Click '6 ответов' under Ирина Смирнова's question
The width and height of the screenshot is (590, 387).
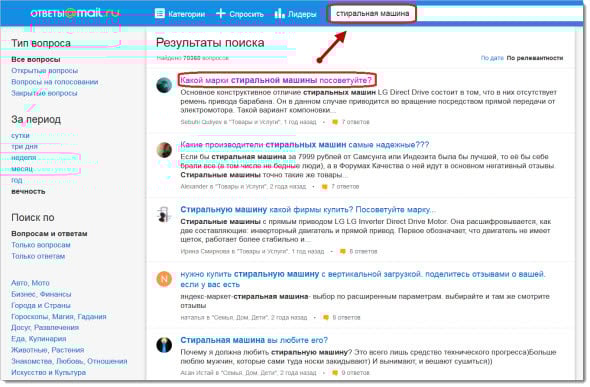[x=363, y=252]
